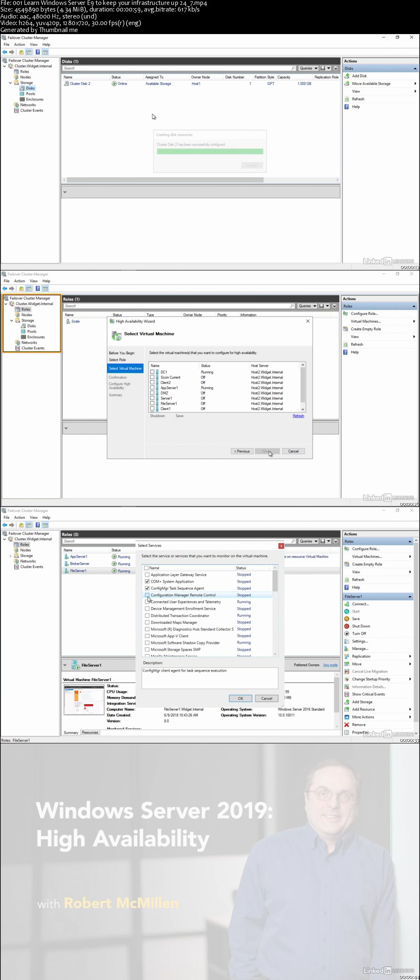
Task: Select Enclosures node in Disks window tree
Action: (x=35, y=99)
